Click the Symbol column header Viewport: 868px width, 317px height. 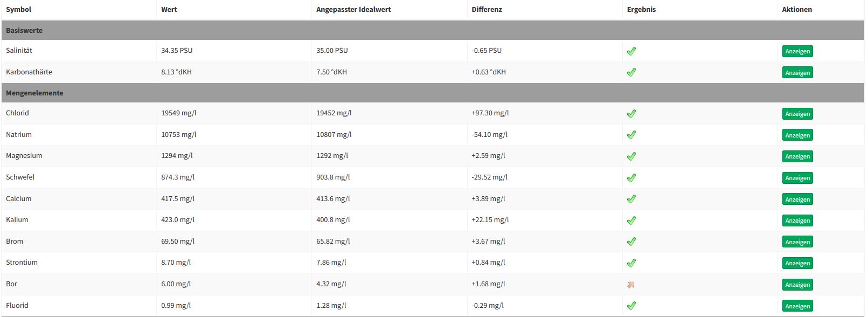(x=19, y=10)
